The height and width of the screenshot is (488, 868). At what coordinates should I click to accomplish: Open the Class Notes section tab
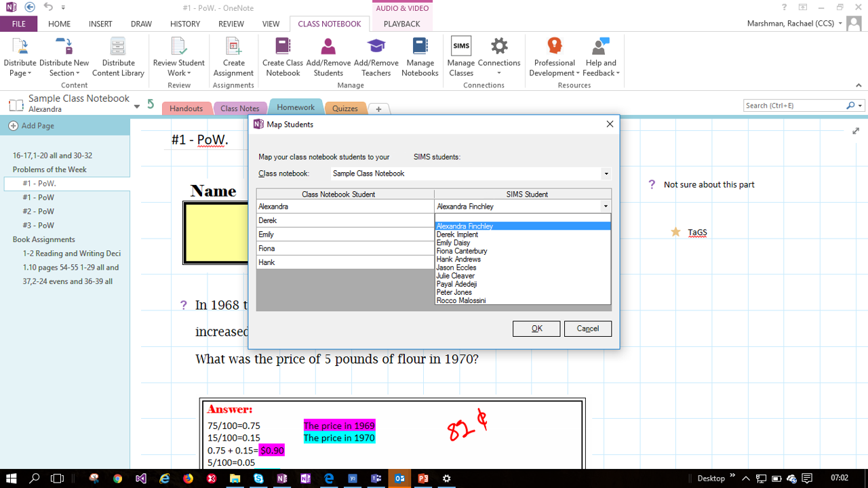pos(240,108)
